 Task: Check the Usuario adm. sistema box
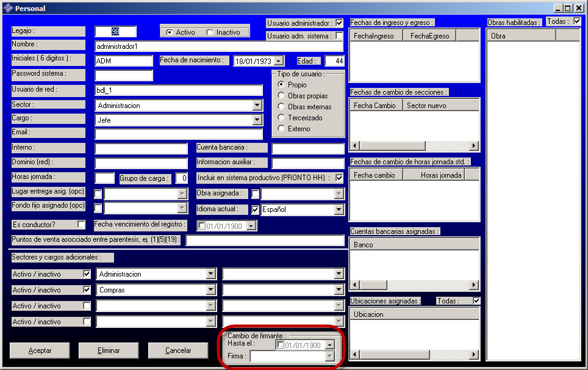coord(340,36)
